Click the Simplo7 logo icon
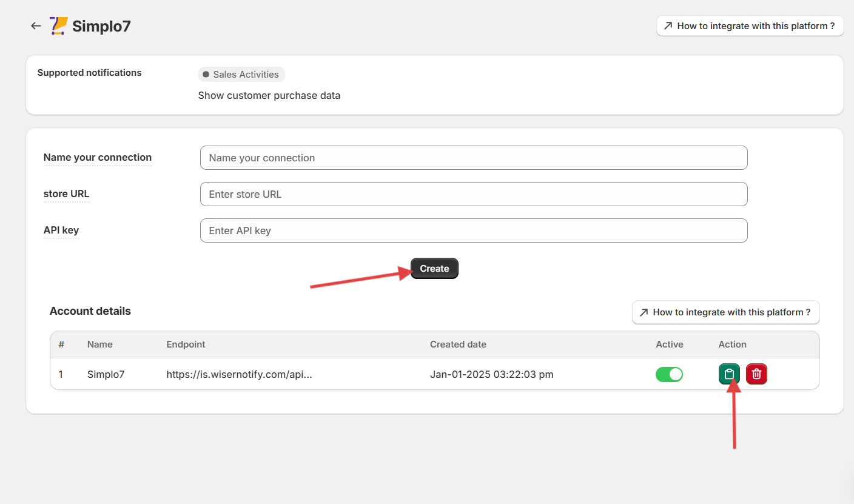 coord(58,26)
